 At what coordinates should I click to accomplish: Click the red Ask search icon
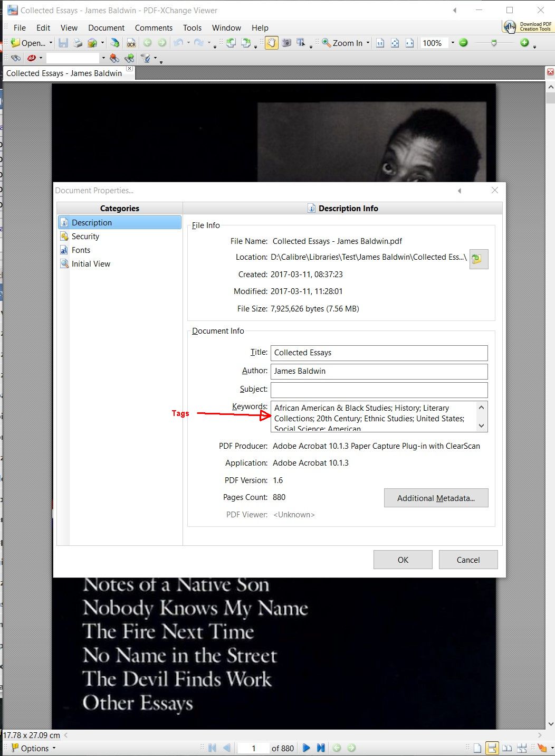point(32,58)
